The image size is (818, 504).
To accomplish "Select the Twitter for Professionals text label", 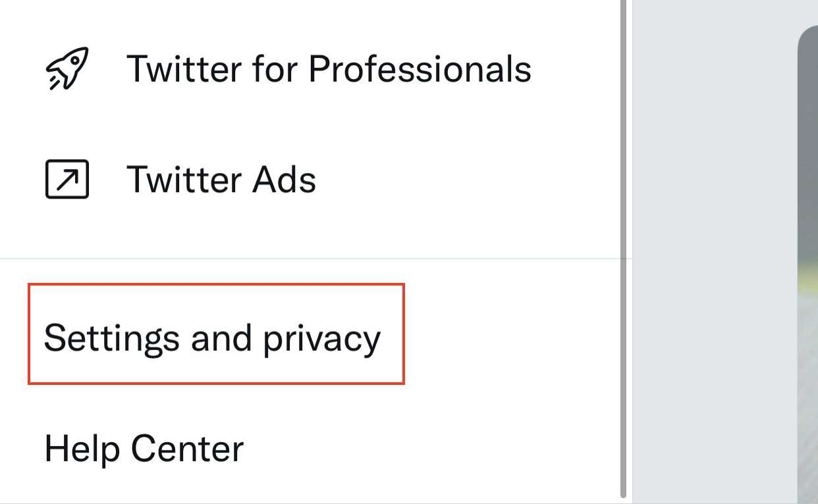I will click(x=329, y=68).
